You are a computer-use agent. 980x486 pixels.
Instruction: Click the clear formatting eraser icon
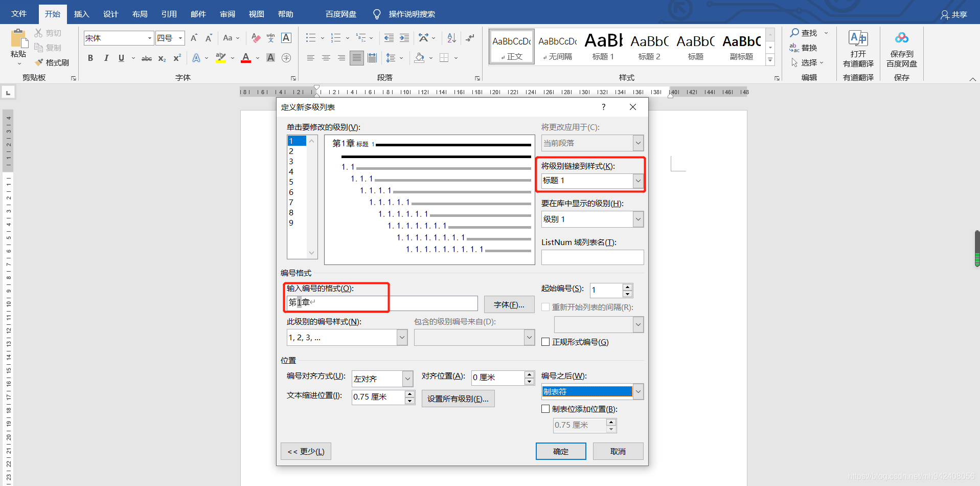[256, 38]
